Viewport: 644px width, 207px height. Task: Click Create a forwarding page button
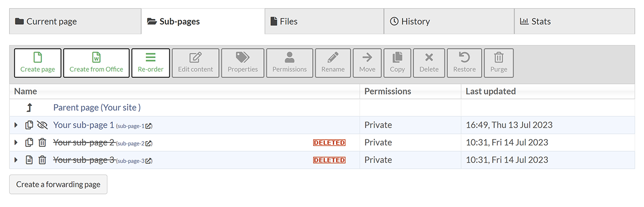pos(58,184)
